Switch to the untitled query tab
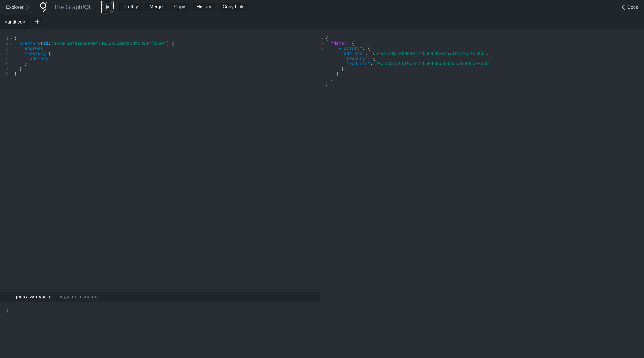Screen dimensions: 644x358 click(15, 22)
